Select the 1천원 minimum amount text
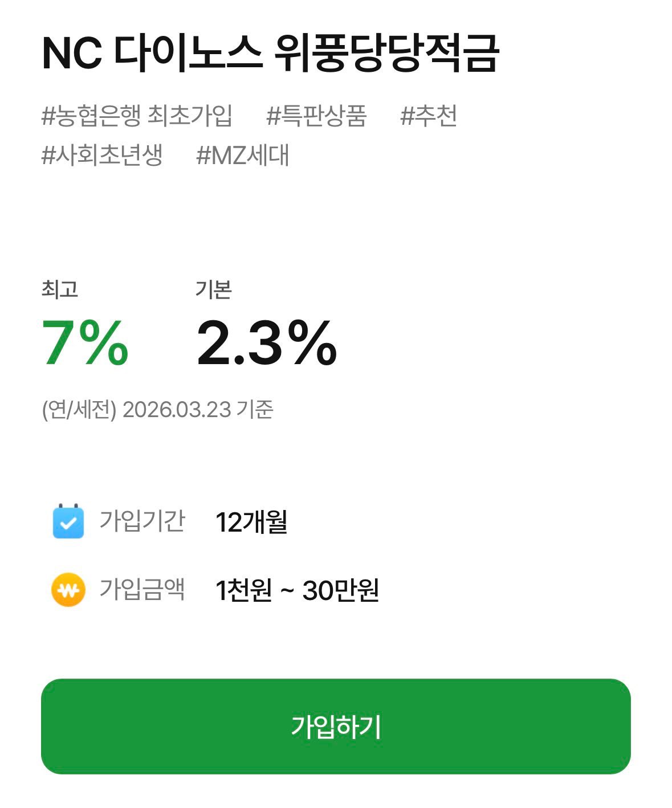 pyautogui.click(x=243, y=590)
